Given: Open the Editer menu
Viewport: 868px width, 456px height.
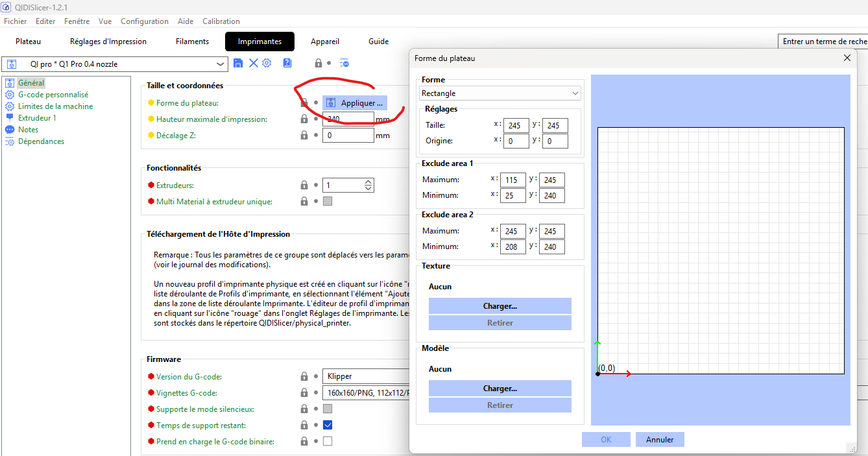Looking at the screenshot, I should [45, 21].
